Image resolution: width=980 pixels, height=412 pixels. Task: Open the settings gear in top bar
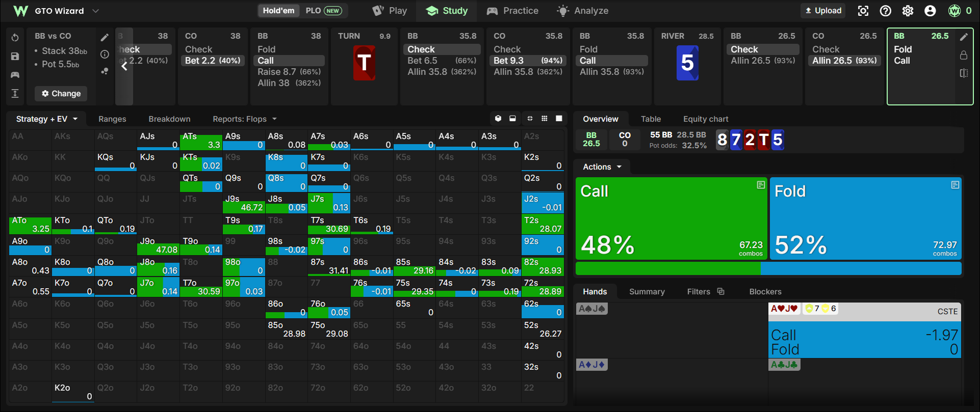pos(908,11)
